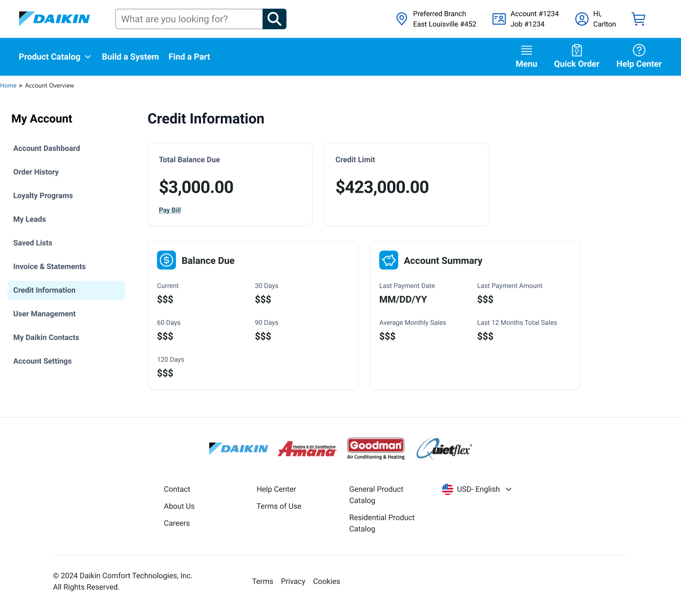Click the Home breadcrumb link
The height and width of the screenshot is (616, 681).
point(8,86)
